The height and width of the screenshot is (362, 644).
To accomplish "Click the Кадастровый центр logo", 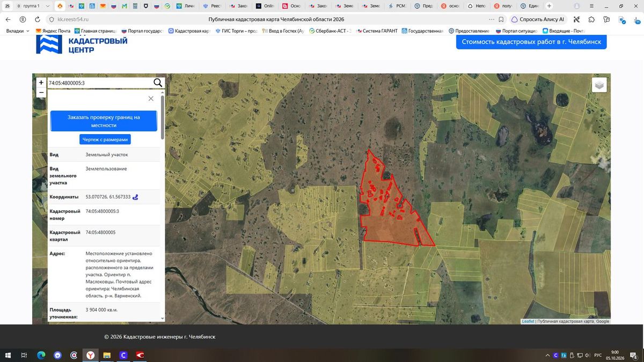I will point(82,44).
